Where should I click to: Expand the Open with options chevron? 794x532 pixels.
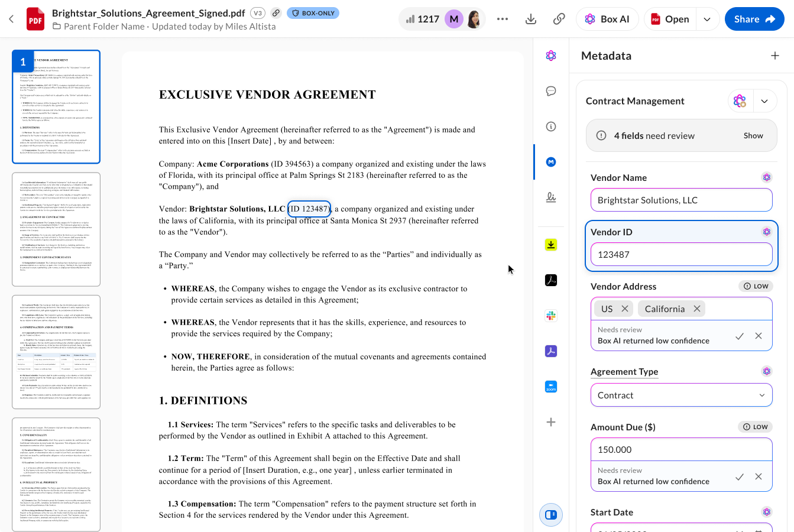click(x=707, y=18)
